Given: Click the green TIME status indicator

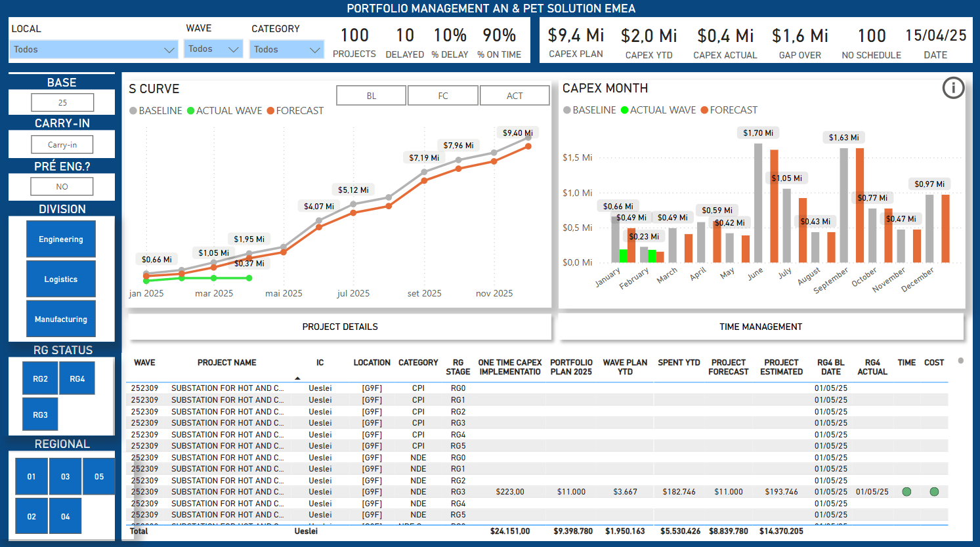Looking at the screenshot, I should (906, 492).
